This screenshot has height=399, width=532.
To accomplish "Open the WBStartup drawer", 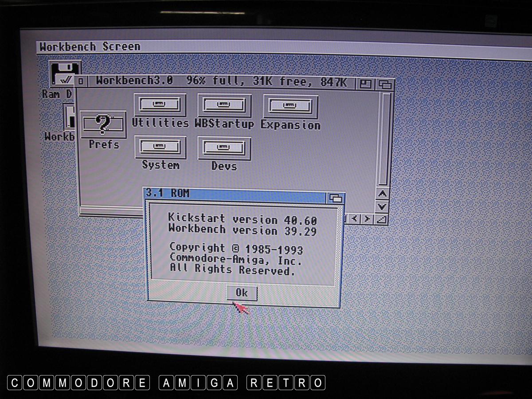I will pyautogui.click(x=224, y=106).
